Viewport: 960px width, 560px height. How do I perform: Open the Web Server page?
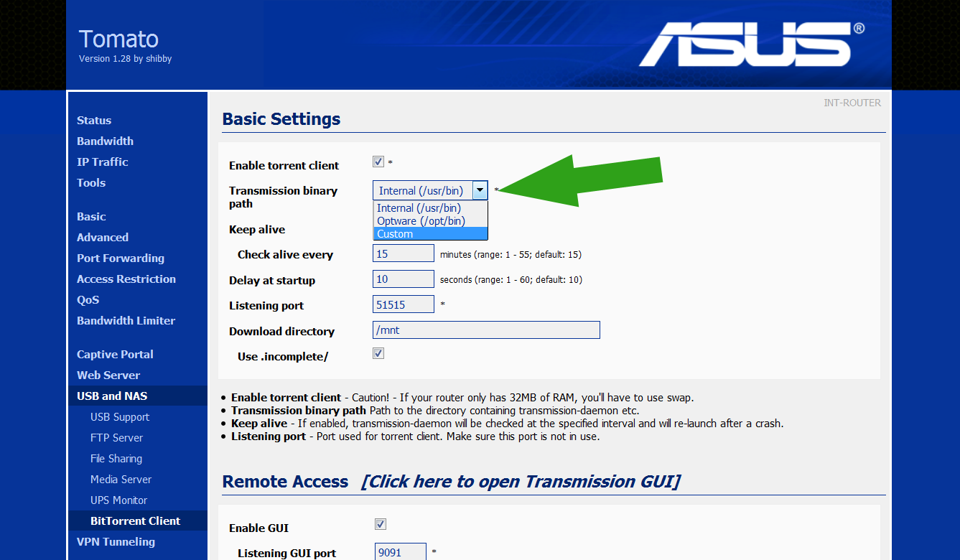[x=108, y=375]
